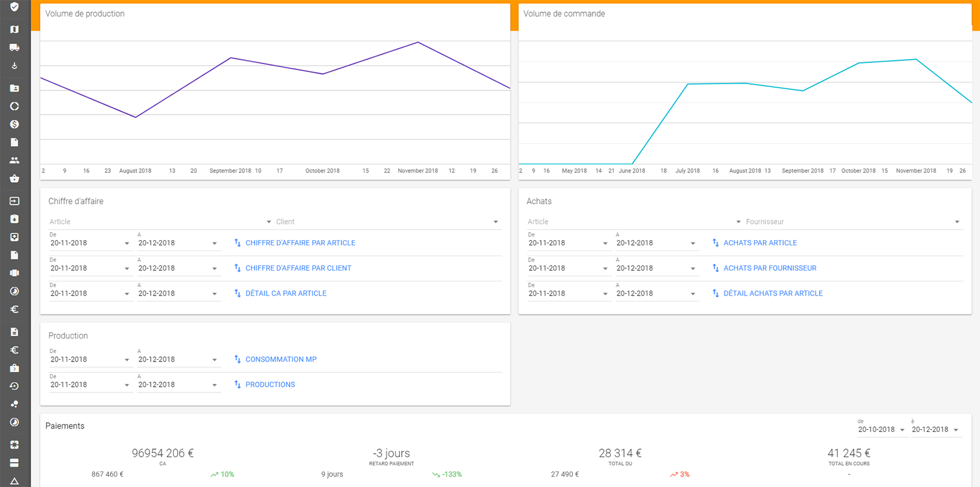This screenshot has width=980, height=487.
Task: Click the shopping basket sidebar icon
Action: click(x=14, y=178)
